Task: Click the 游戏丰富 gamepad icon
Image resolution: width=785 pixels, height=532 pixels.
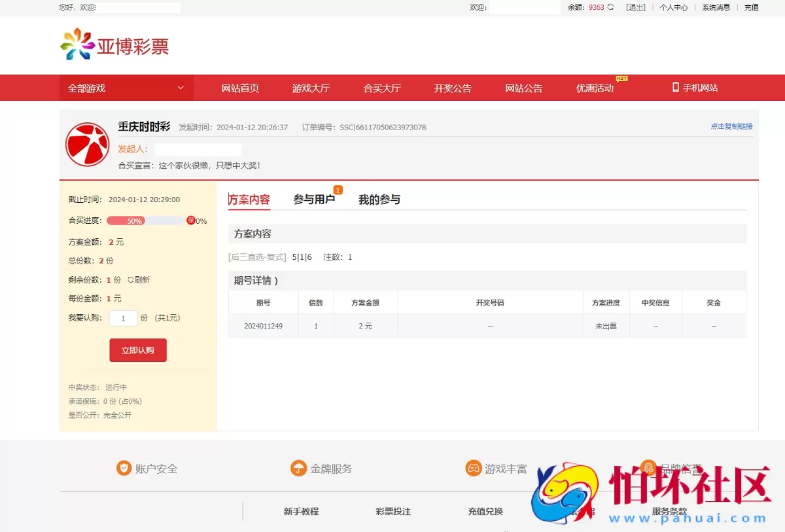Action: [x=473, y=468]
